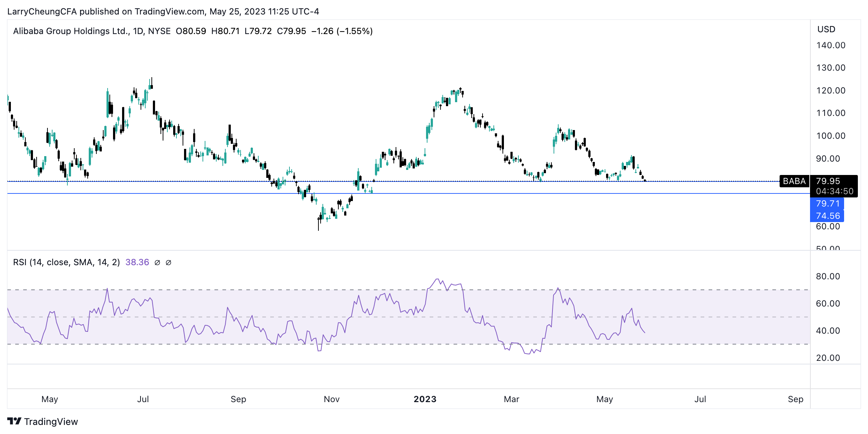868x434 pixels.
Task: Click the open price O80.59 value
Action: click(191, 31)
